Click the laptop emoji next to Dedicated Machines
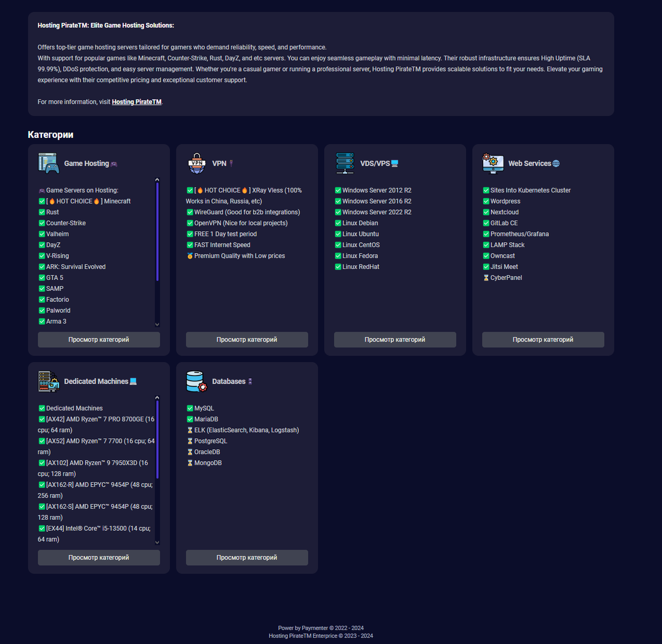Screen dimensions: 662x644 point(133,382)
